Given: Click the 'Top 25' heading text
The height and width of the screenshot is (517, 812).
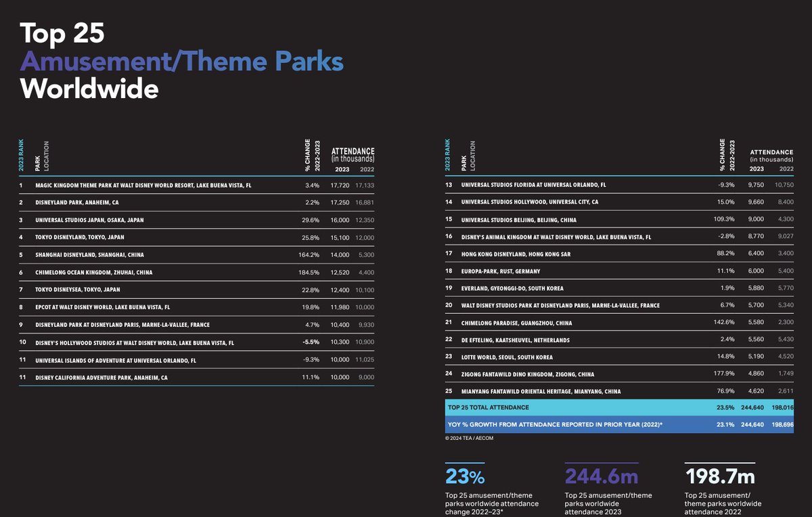Looking at the screenshot, I should point(61,34).
